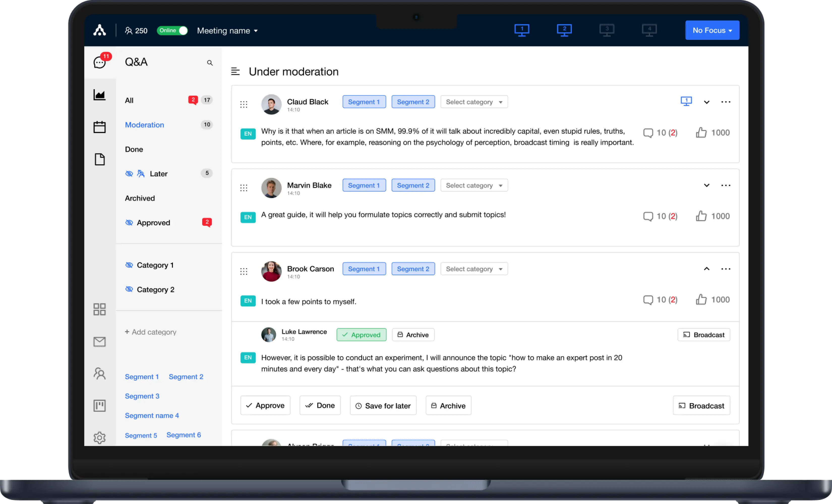Collapse Marvin Blake question entry

707,185
